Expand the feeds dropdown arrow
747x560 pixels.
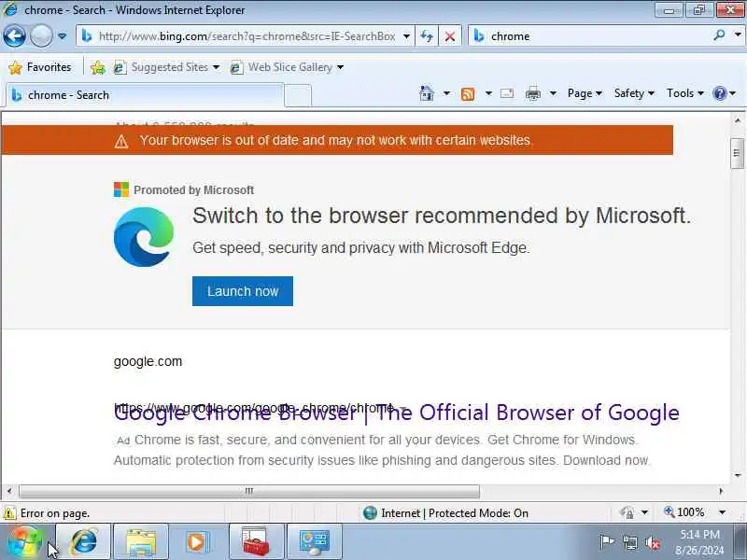pyautogui.click(x=488, y=93)
